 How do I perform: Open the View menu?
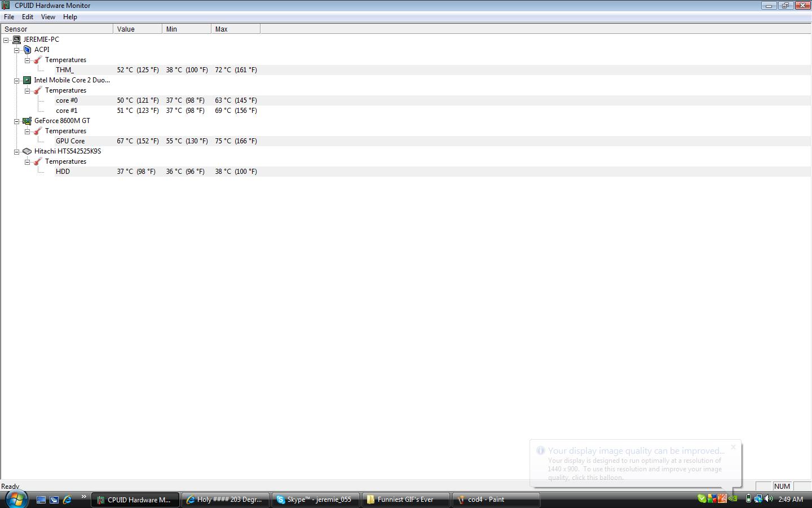click(48, 17)
